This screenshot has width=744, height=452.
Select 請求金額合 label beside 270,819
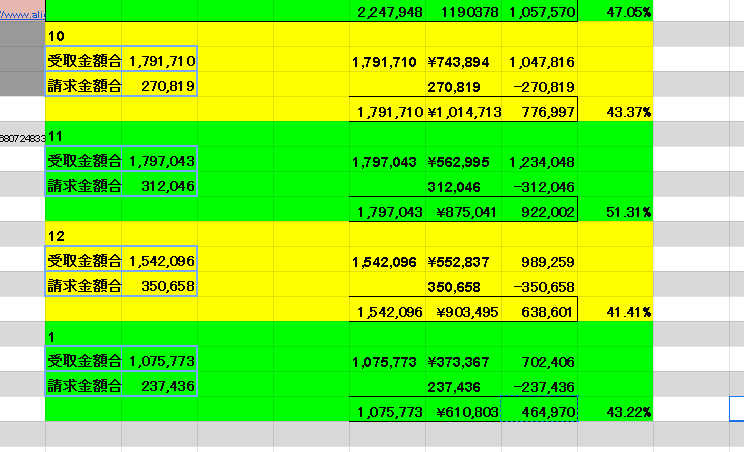click(x=84, y=86)
